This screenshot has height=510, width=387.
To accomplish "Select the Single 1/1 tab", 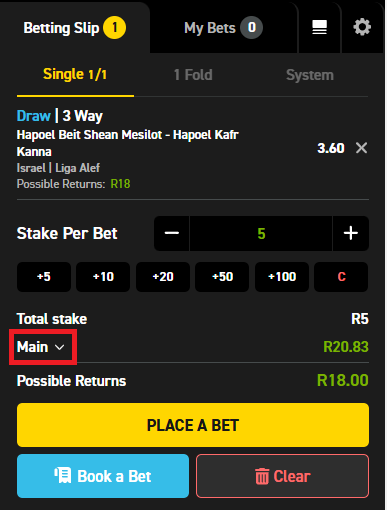I will [75, 74].
